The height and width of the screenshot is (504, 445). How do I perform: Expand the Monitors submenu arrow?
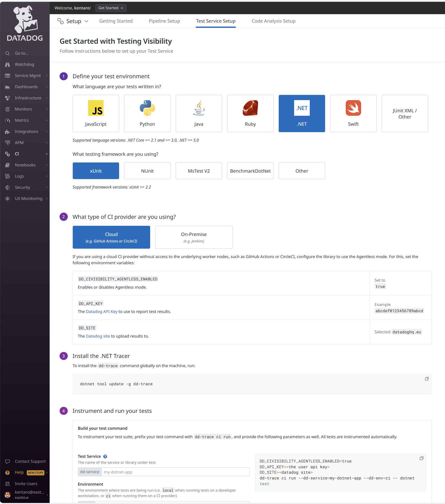pyautogui.click(x=47, y=109)
